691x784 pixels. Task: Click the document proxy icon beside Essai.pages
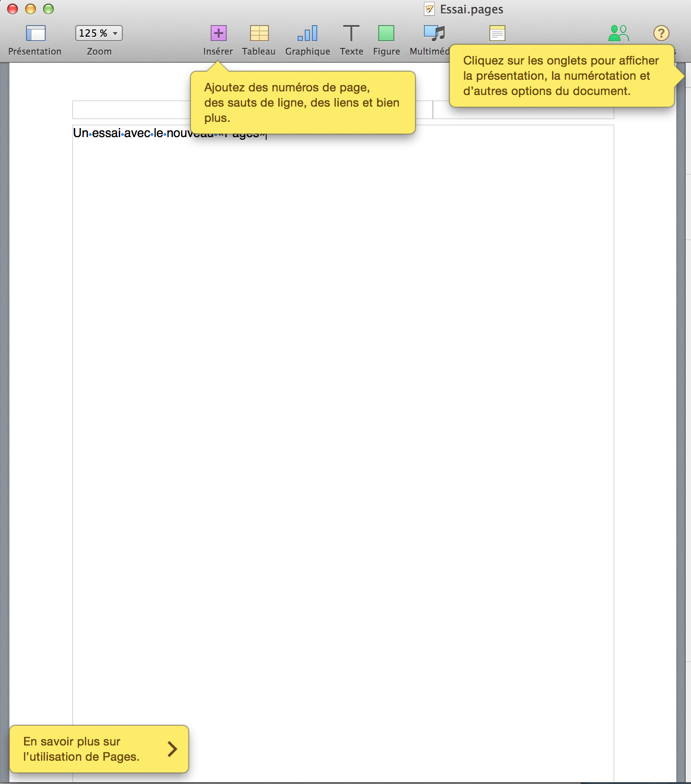click(x=429, y=9)
